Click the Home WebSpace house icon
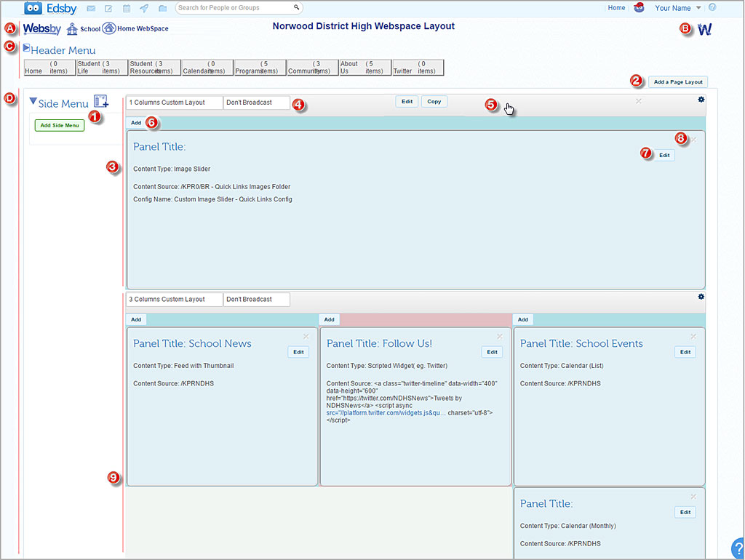The image size is (745, 560). coord(109,28)
